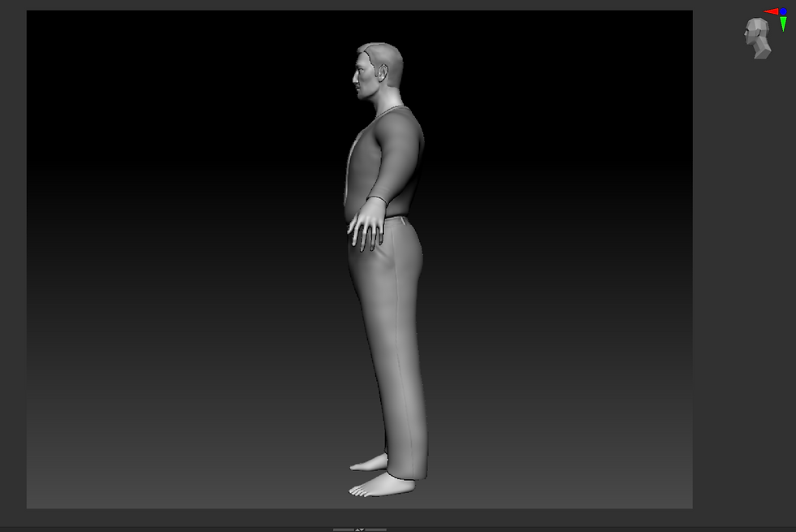Click the CamView head orientation icon
This screenshot has width=796, height=532.
point(757,38)
